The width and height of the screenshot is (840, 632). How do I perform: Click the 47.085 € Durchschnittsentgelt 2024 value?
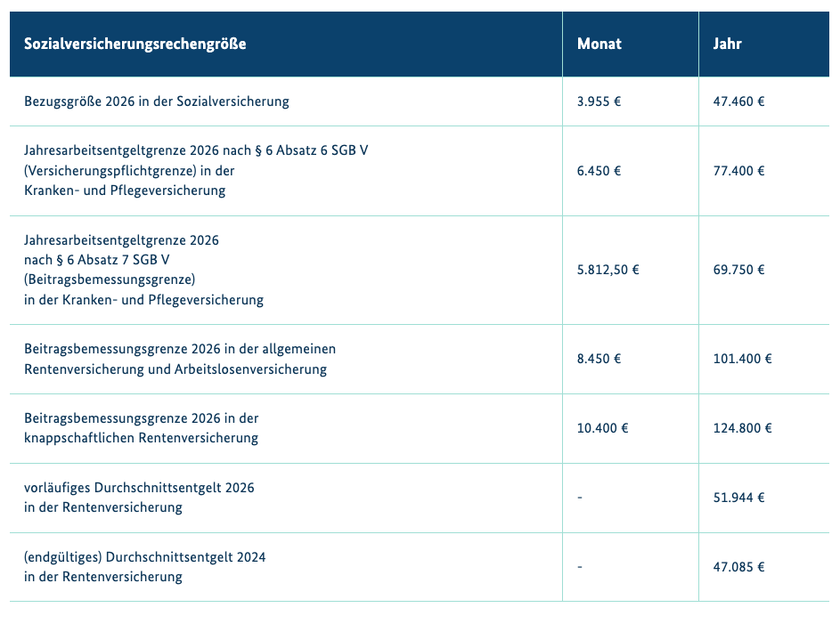738,567
